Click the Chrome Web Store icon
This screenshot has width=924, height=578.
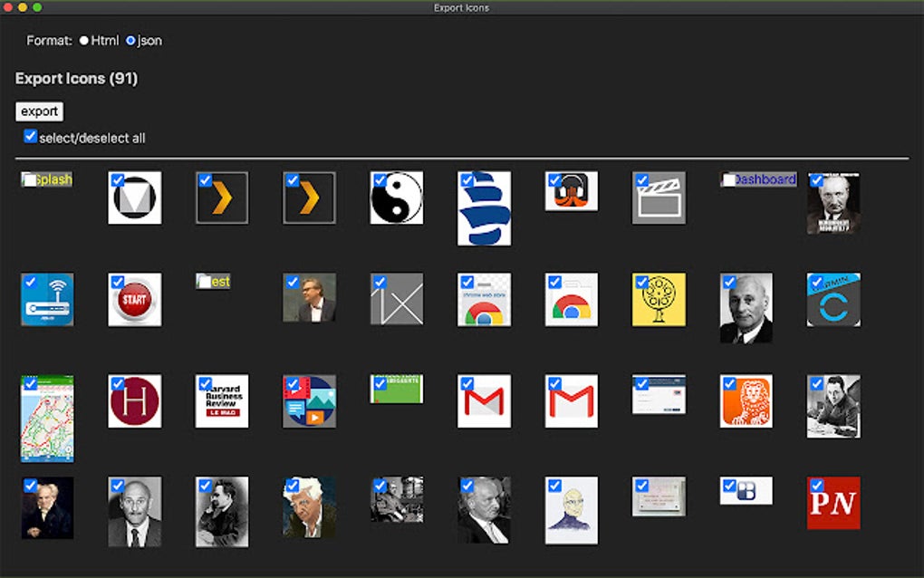coord(484,300)
